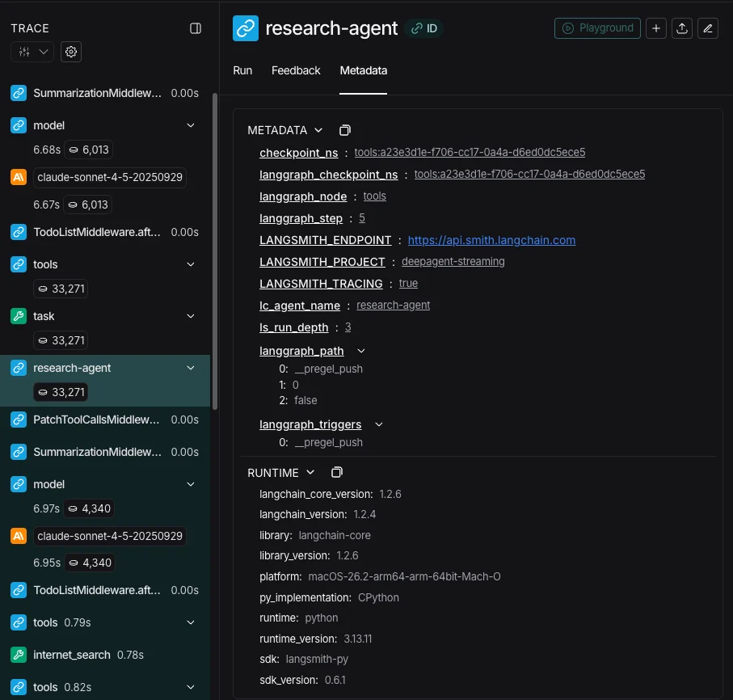Screen dimensions: 733x700
Task: Copy the RUNTIME section contents
Action: pos(336,472)
